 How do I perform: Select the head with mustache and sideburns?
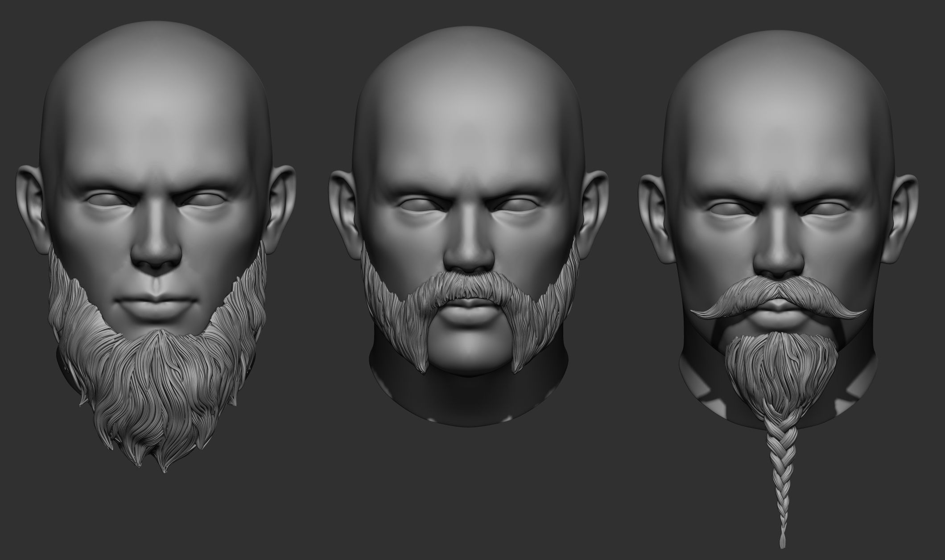coord(468,227)
